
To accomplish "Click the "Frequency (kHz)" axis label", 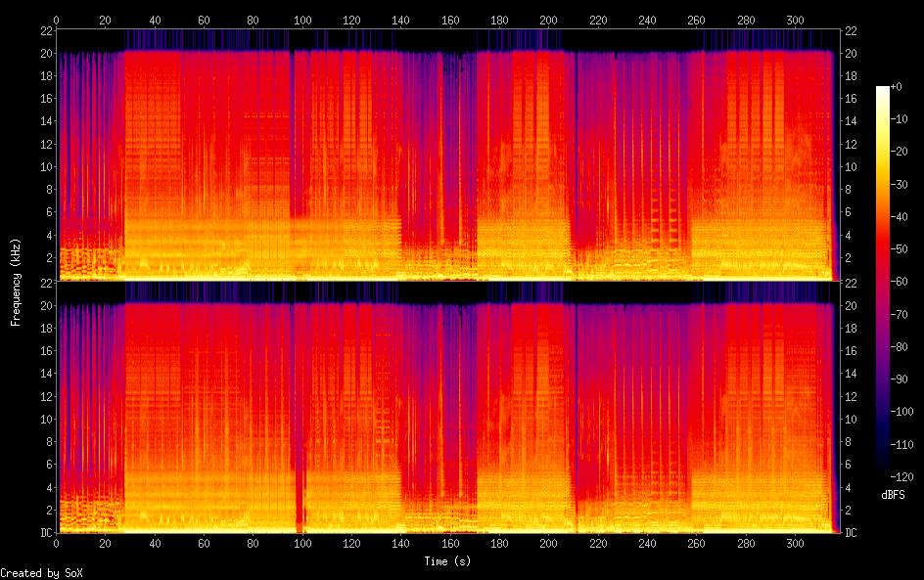I will 16,282.
